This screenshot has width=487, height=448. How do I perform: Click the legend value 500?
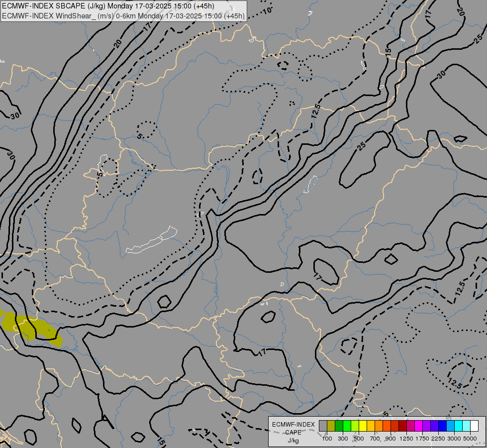click(359, 439)
